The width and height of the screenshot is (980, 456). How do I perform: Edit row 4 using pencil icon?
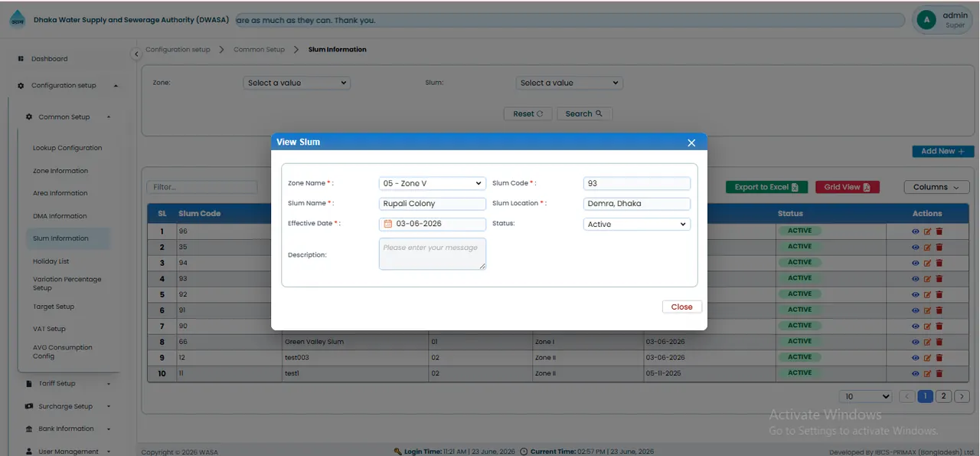click(x=927, y=278)
